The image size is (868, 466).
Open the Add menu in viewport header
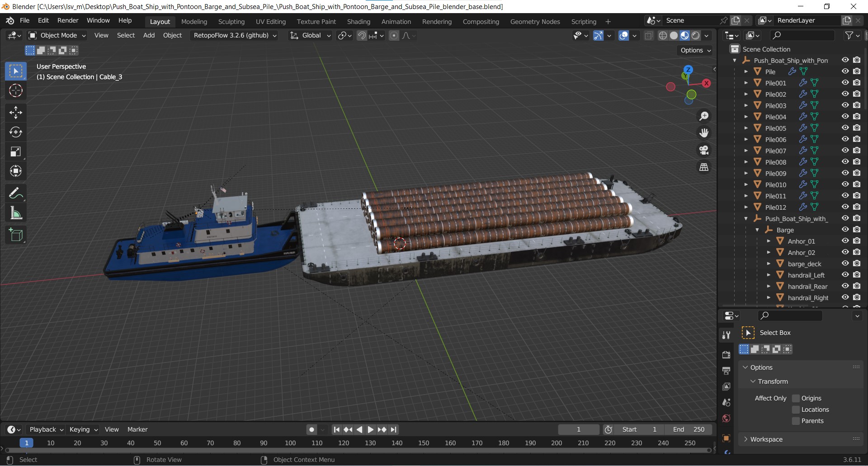149,35
